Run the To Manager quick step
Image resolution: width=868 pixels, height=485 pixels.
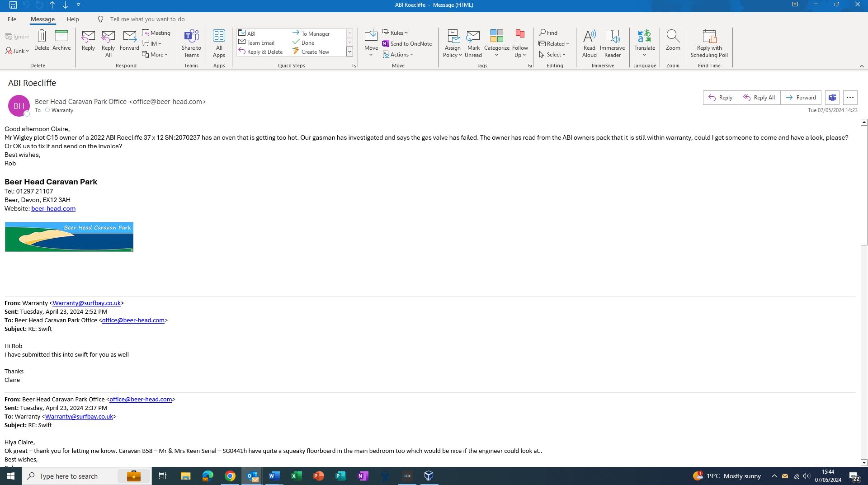point(311,33)
